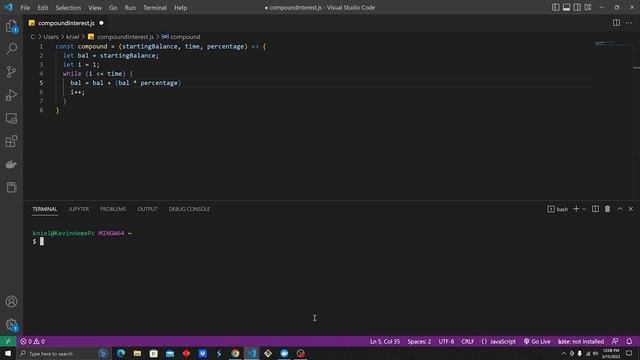The height and width of the screenshot is (360, 640).
Task: Open notifications bell in status bar
Action: [629, 341]
